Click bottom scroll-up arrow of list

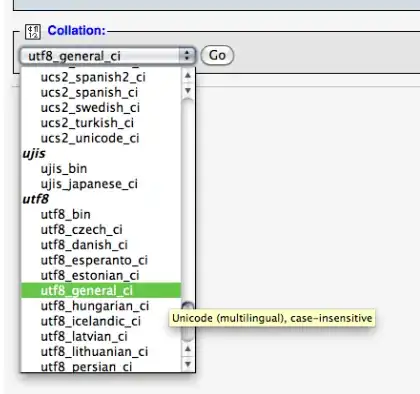click(188, 349)
